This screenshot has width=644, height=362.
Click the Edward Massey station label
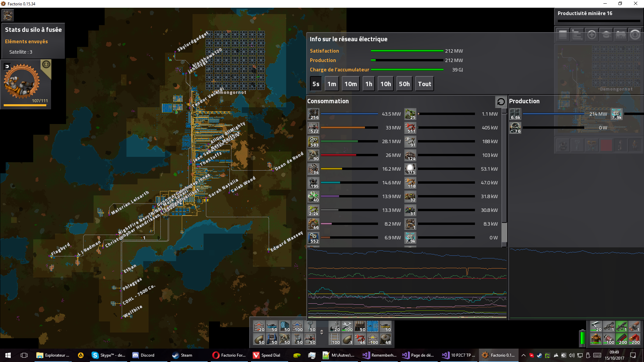tap(287, 241)
